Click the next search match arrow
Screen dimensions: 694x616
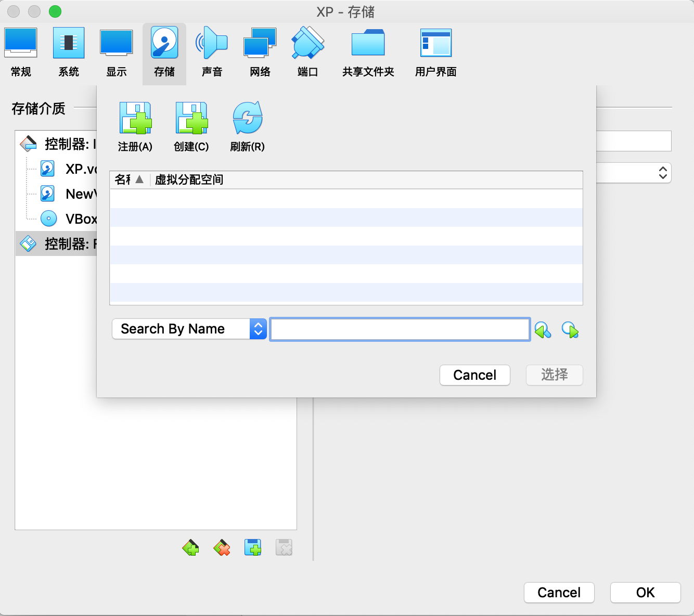(570, 330)
